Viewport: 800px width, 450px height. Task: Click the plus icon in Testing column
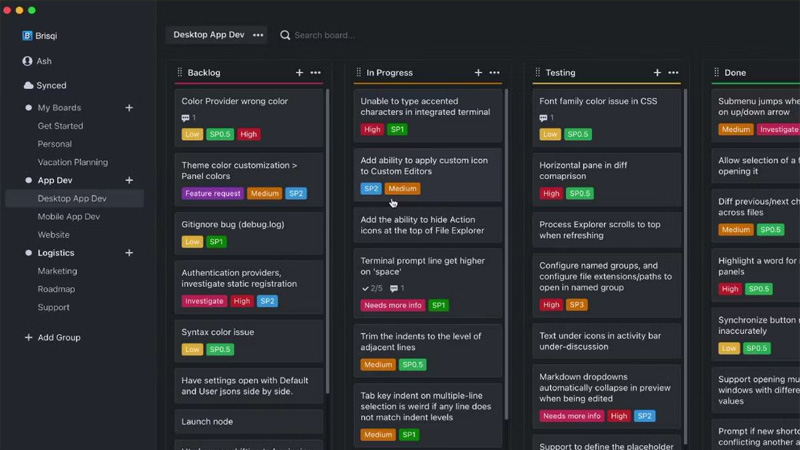click(x=657, y=73)
